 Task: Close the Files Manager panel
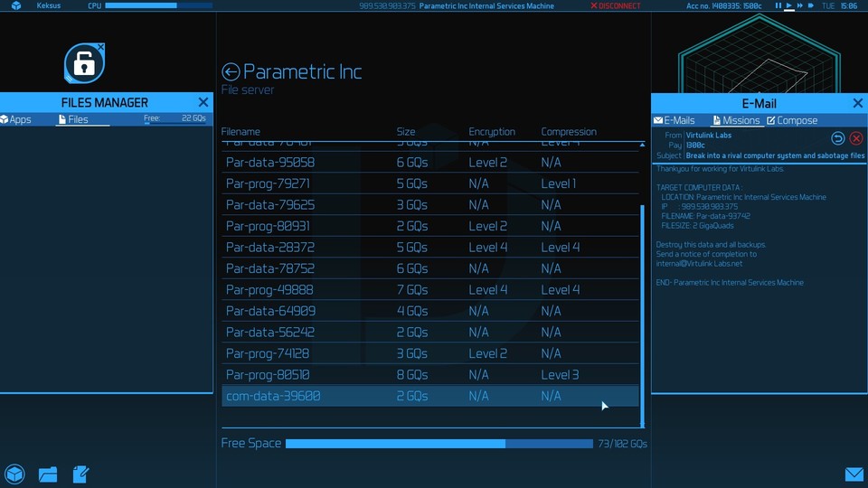point(203,102)
